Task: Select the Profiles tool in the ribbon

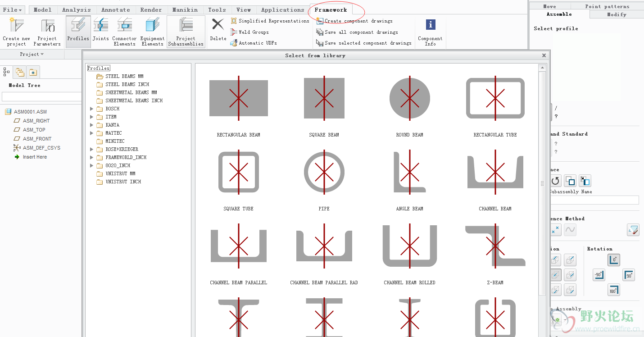Action: click(78, 32)
